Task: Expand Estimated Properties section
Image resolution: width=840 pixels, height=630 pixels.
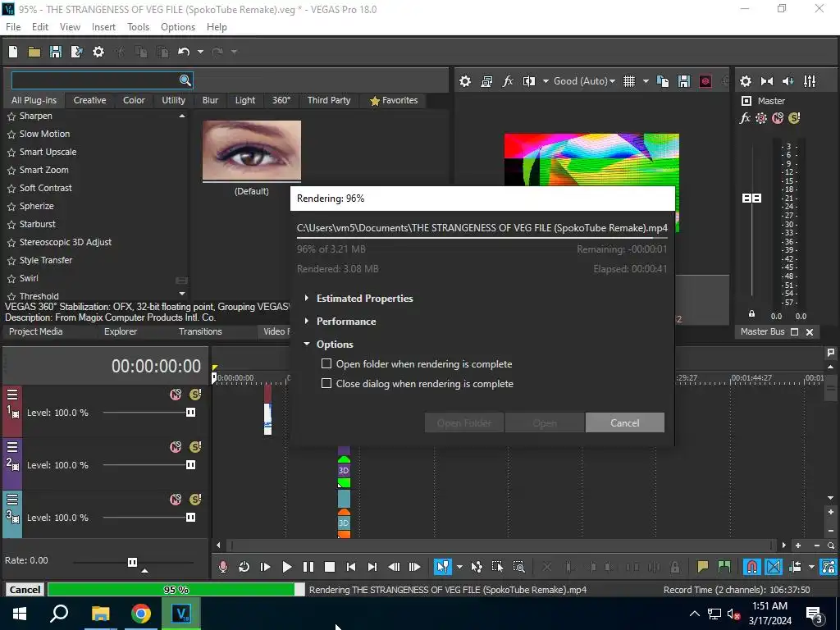Action: (307, 298)
